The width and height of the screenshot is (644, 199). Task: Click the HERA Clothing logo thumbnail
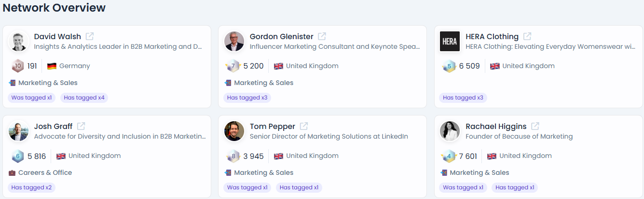pos(450,41)
